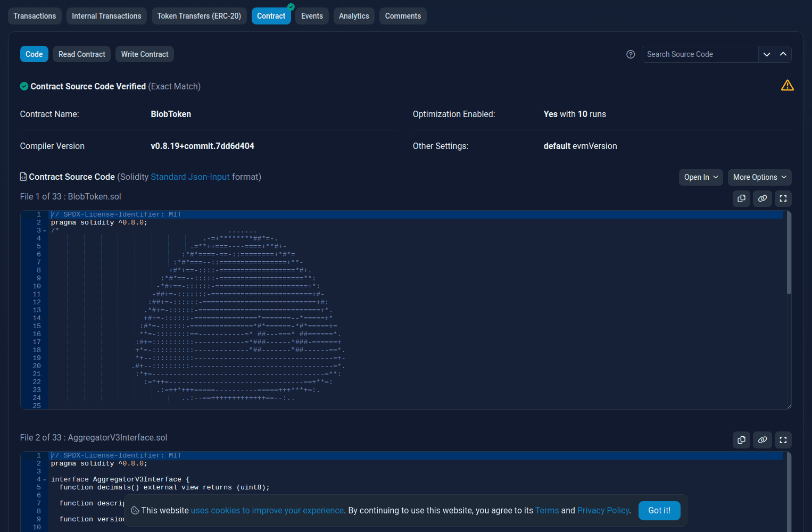Open the "Open In" dropdown
The width and height of the screenshot is (812, 532).
(x=700, y=177)
